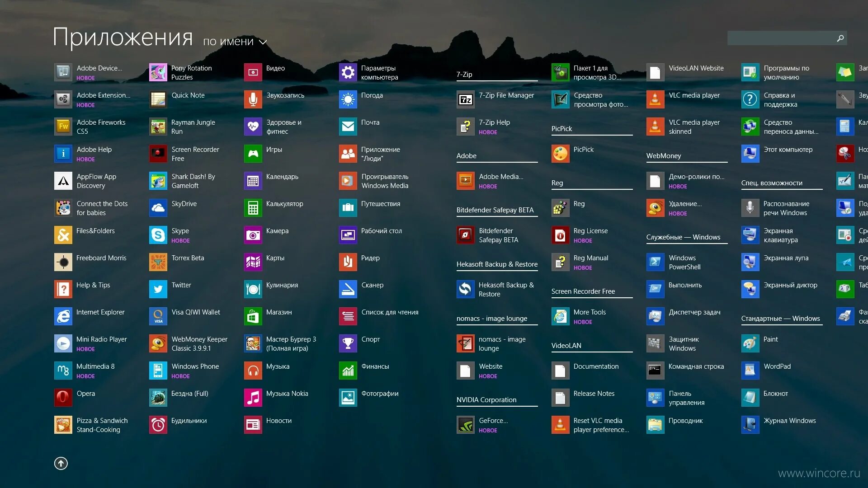The height and width of the screenshot is (488, 868).
Task: Click the search magnifier button
Action: click(x=840, y=38)
